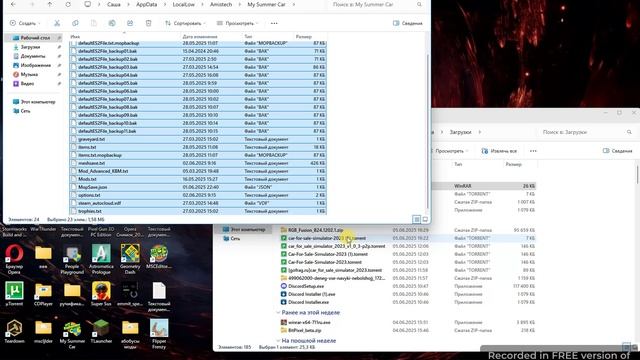The width and height of the screenshot is (640, 360).
Task: Select the file items.txt.mopbackup
Action: [x=198, y=155]
